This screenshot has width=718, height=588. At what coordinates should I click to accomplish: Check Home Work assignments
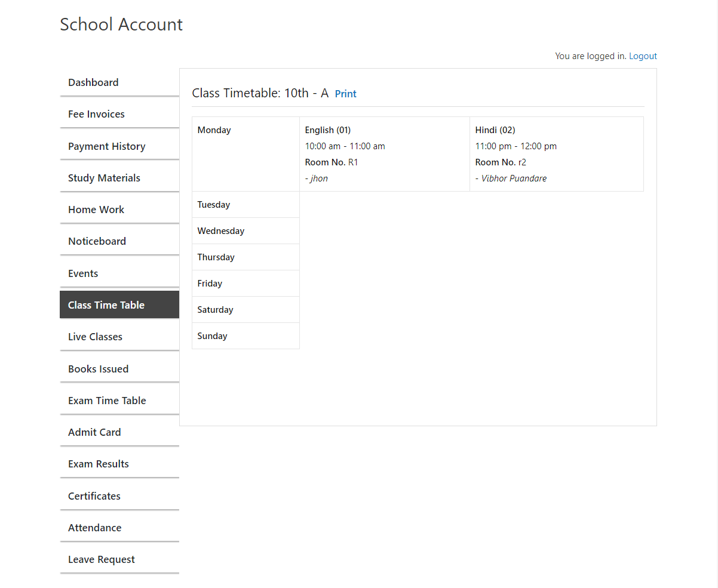[x=96, y=210]
